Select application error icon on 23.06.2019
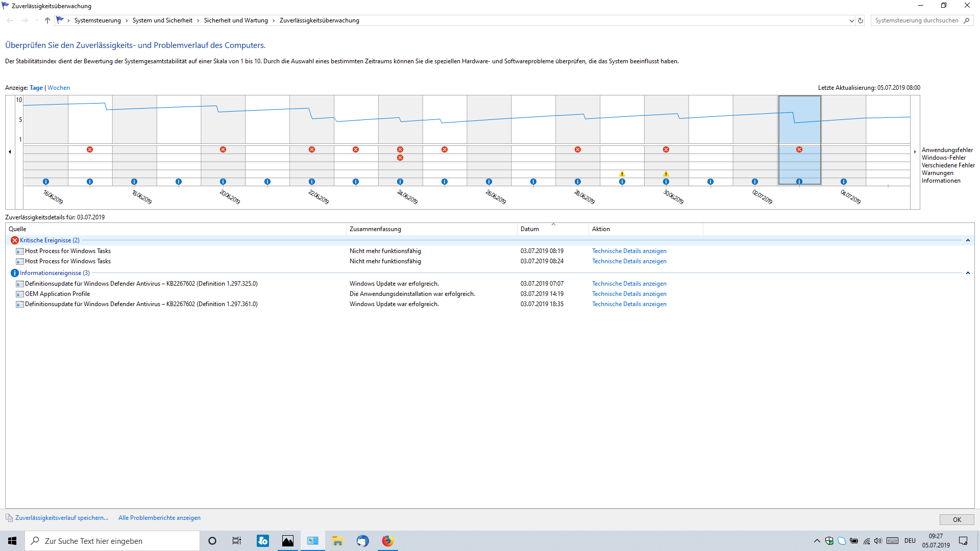This screenshot has width=980, height=551. (x=356, y=149)
